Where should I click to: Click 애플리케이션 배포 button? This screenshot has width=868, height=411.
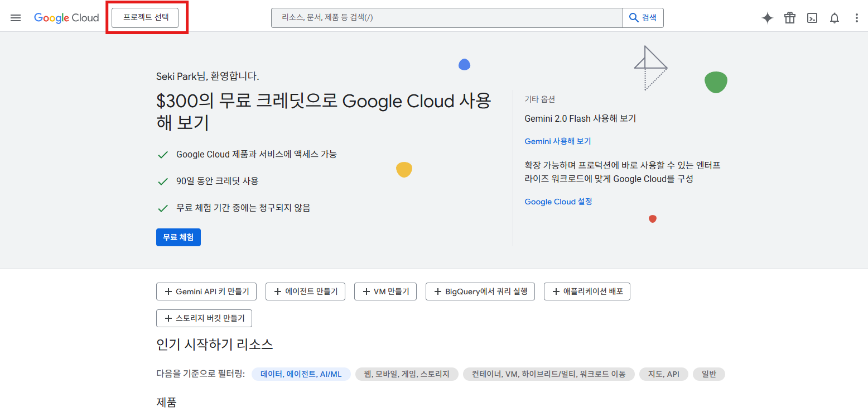tap(587, 291)
